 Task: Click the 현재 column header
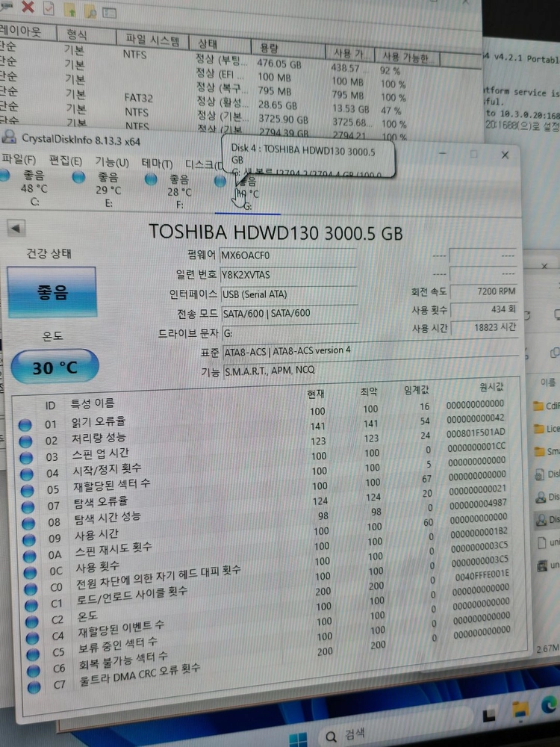pyautogui.click(x=315, y=394)
